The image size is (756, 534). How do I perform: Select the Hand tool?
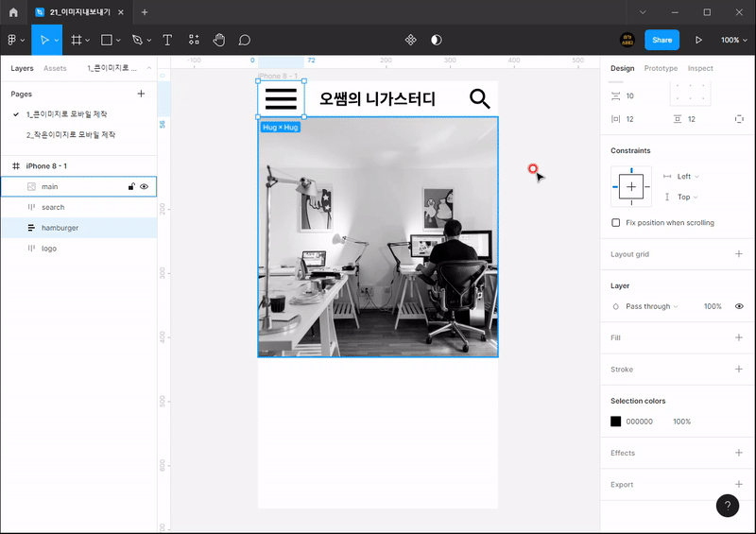[x=219, y=40]
